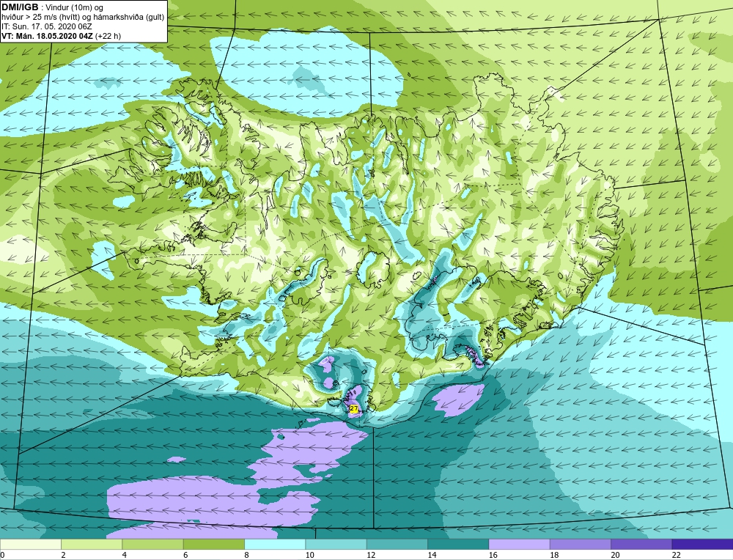Click the yellow 27 max gust marker

(354, 408)
